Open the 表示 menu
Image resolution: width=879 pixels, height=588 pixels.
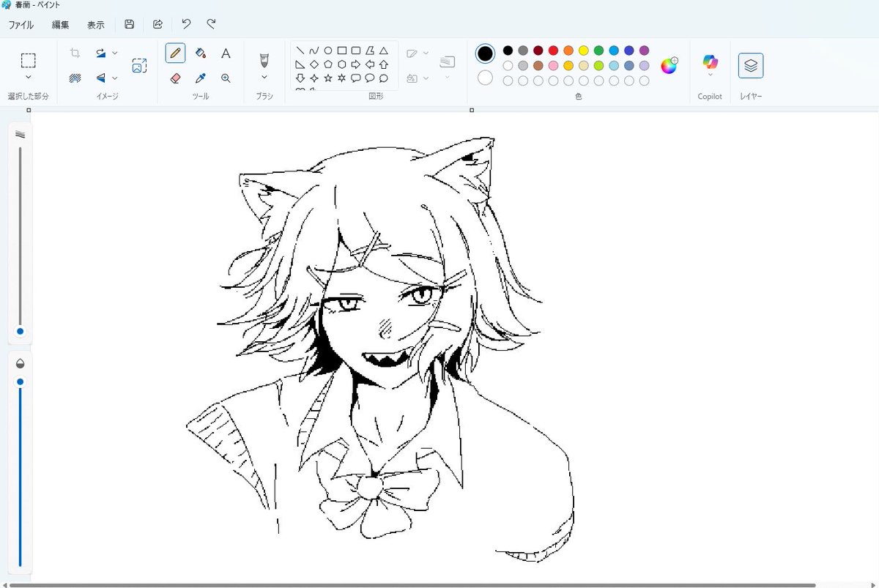click(x=96, y=24)
